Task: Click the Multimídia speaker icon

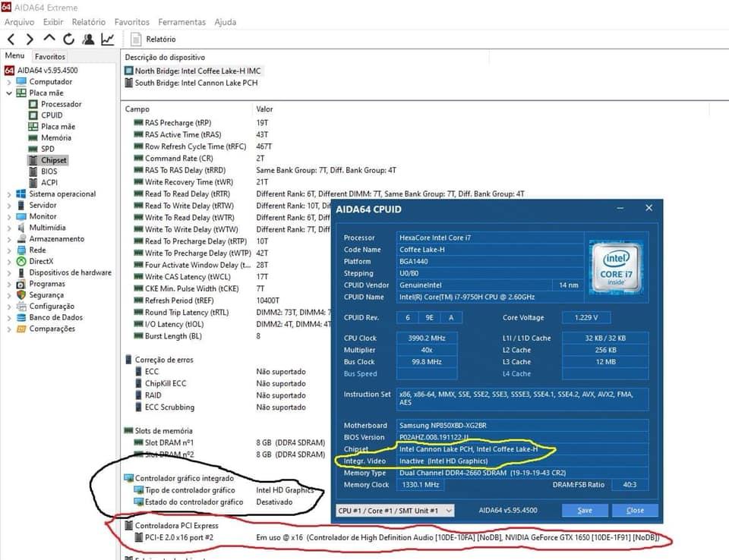Action: [21, 228]
